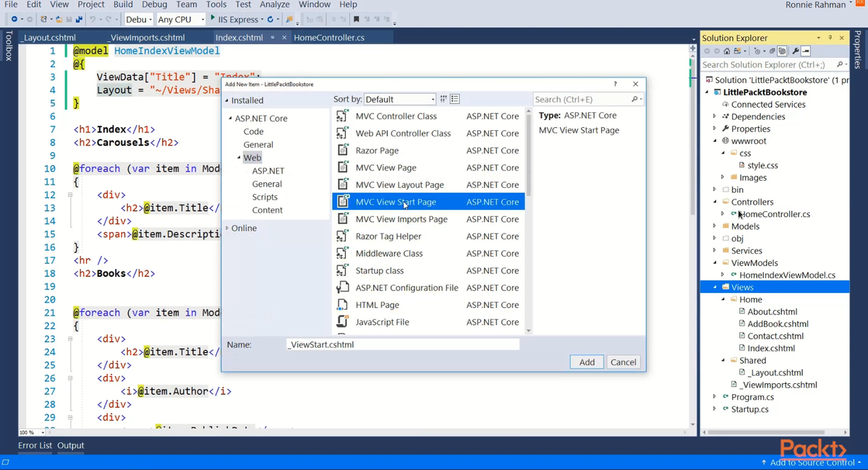Screen dimensions: 868x470
Task: Select the HTML Page template icon
Action: coord(343,304)
